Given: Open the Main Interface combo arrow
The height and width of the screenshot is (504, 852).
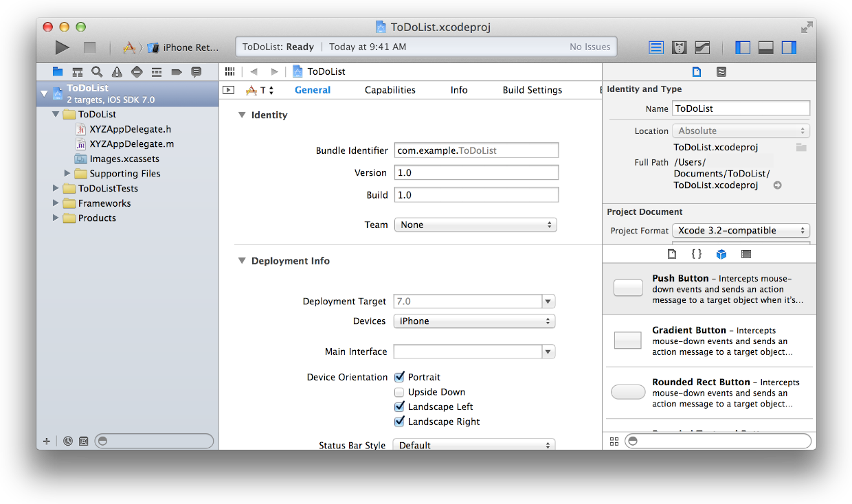Looking at the screenshot, I should (548, 352).
